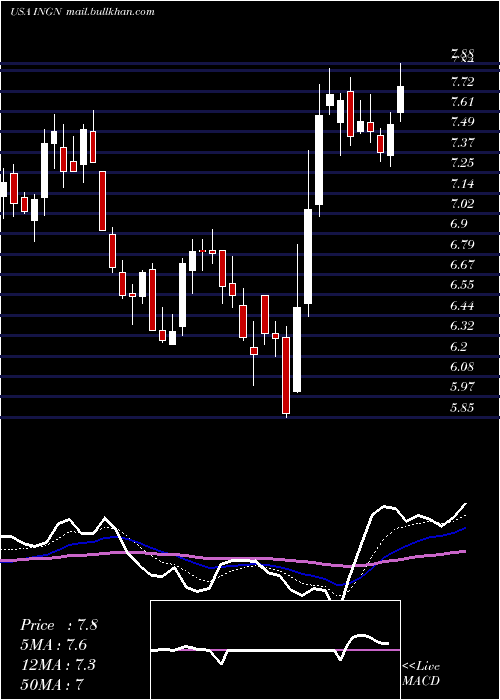Select the 6.32 price axis label

pyautogui.click(x=462, y=325)
